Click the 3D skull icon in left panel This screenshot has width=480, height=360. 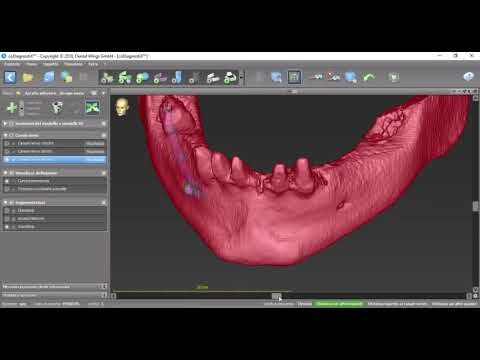[57, 108]
